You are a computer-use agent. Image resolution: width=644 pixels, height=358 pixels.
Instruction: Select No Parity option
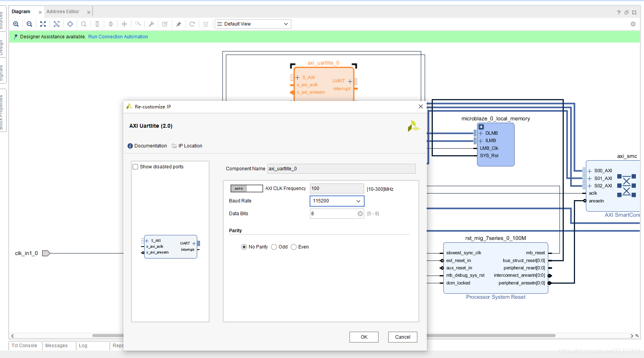[x=244, y=247]
